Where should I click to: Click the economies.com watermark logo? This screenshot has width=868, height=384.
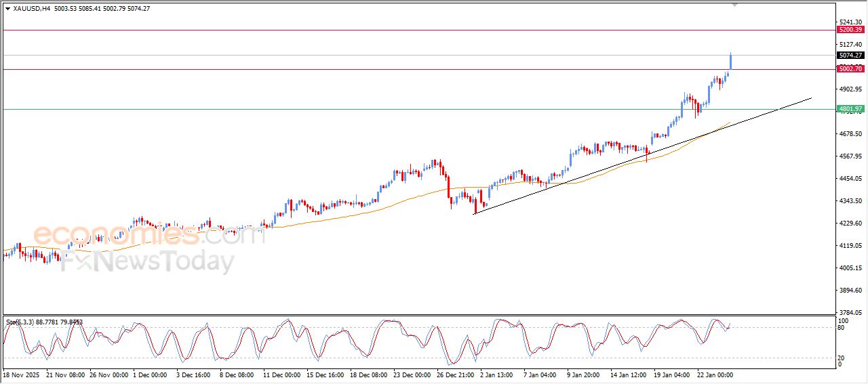148,235
